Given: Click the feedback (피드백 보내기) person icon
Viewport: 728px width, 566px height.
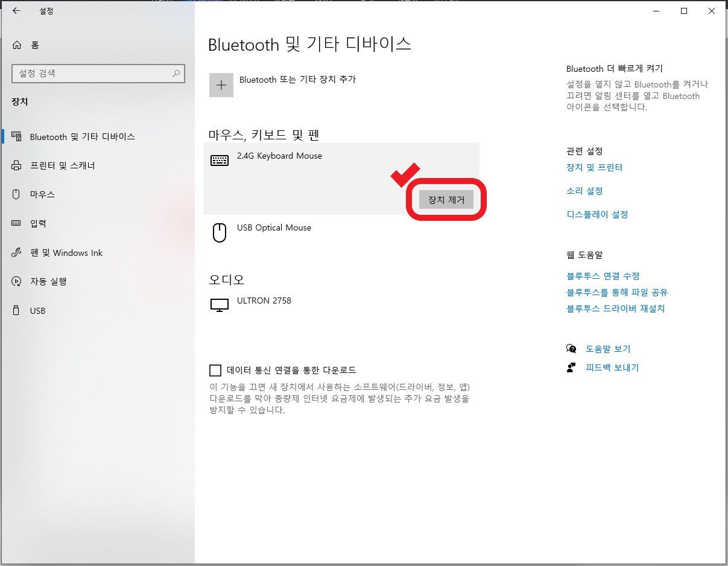Looking at the screenshot, I should pyautogui.click(x=571, y=367).
